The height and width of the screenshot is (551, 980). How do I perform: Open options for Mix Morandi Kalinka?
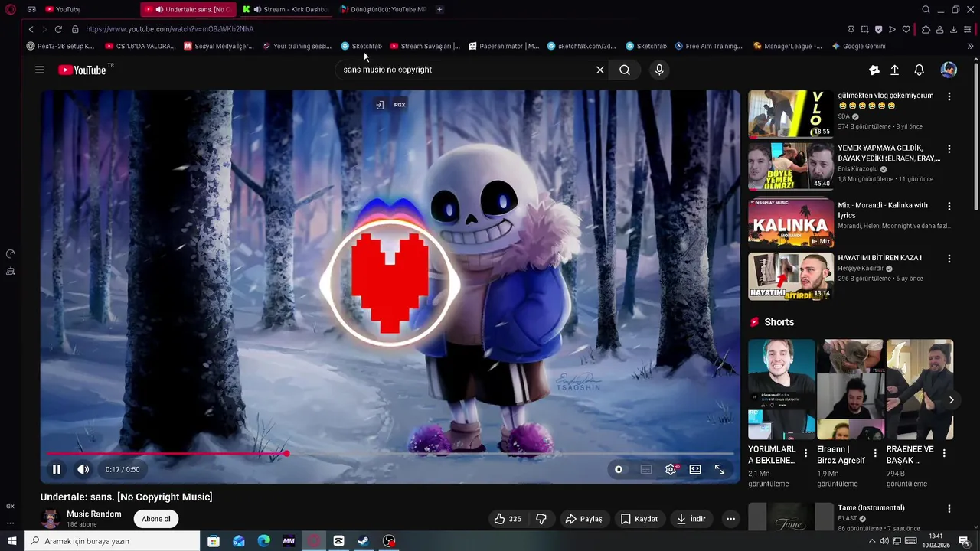(949, 206)
